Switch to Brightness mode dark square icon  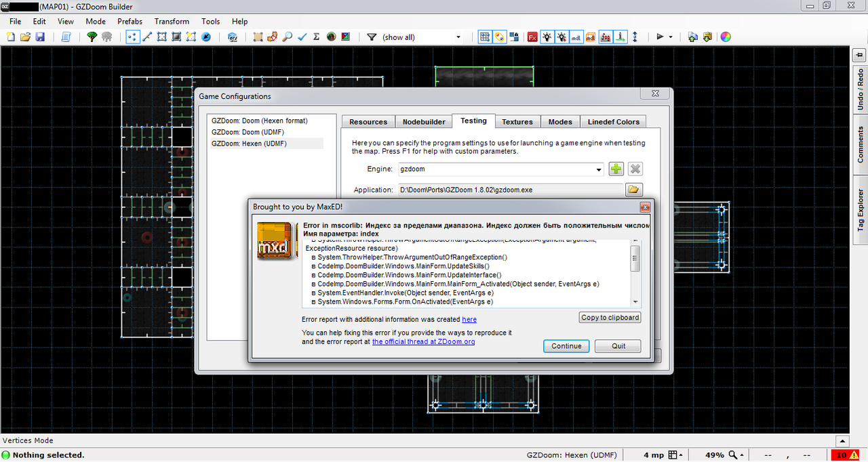(x=178, y=37)
